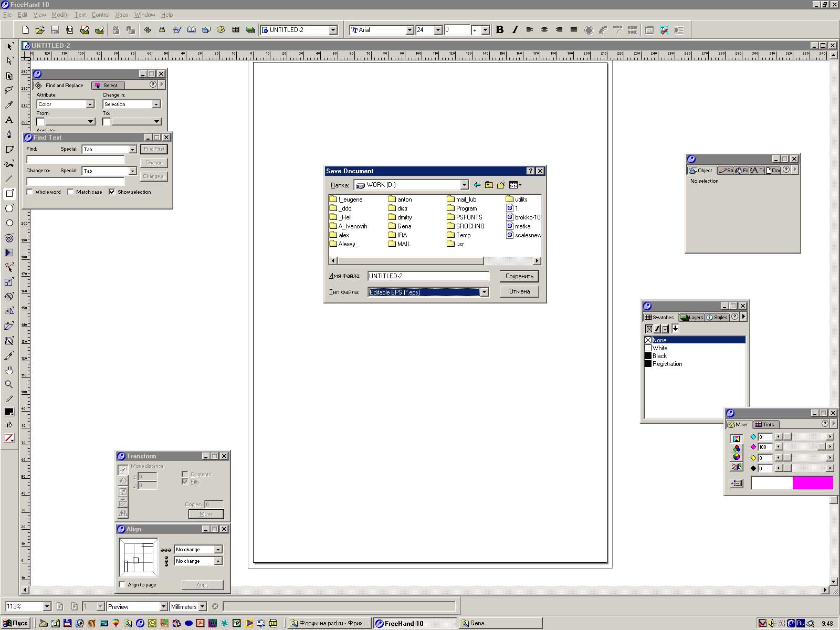Click the Пуск Start button
Viewport: 840px width, 630px height.
coord(16,623)
